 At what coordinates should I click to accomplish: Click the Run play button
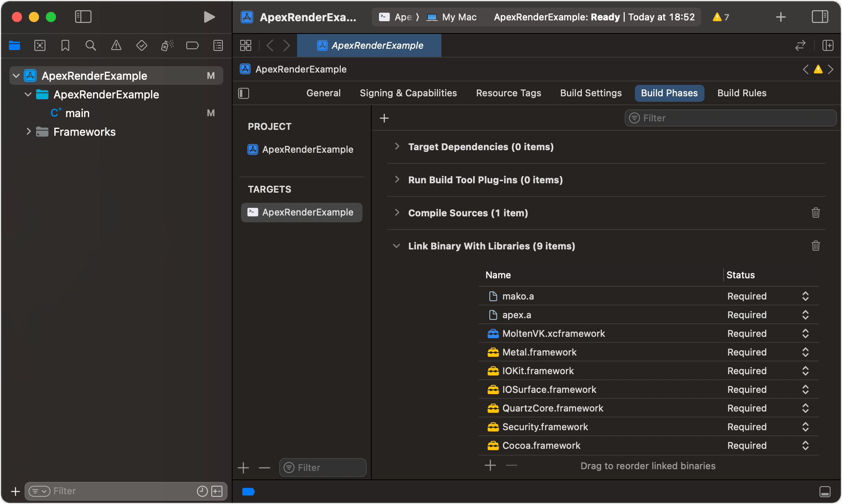pos(209,17)
